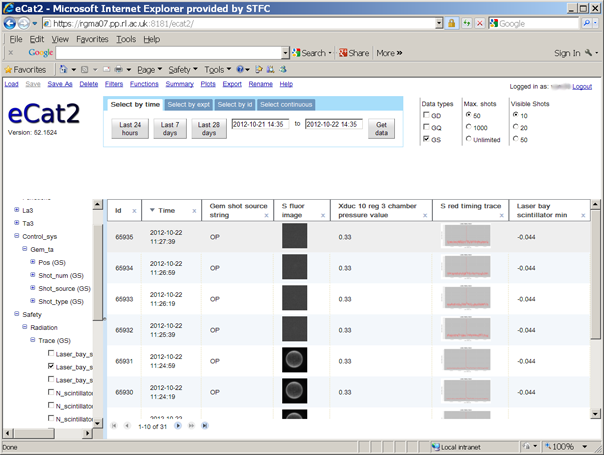Viewport: 604px width, 455px height.
Task: Click the padlock security icon in address bar
Action: pos(451,24)
